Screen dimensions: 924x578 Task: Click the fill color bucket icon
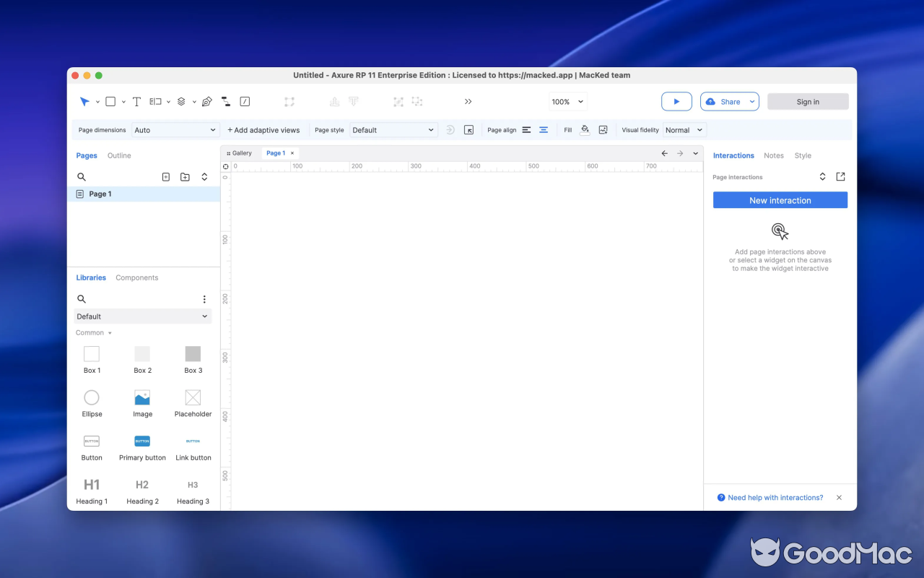pos(585,129)
